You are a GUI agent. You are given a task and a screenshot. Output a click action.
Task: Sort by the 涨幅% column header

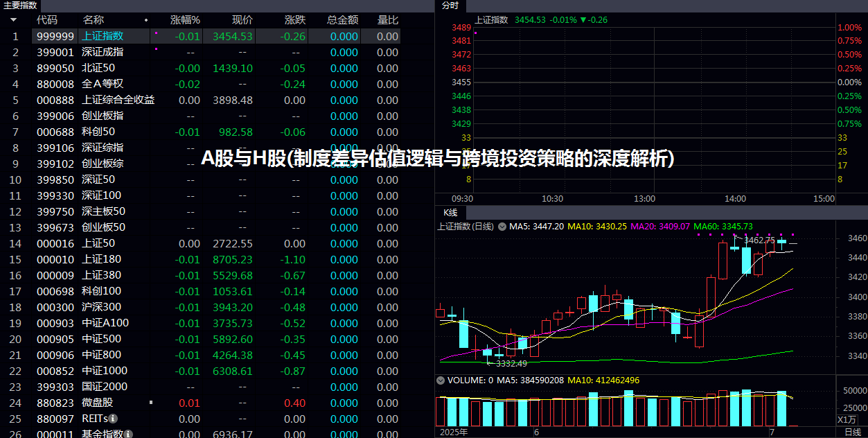185,20
